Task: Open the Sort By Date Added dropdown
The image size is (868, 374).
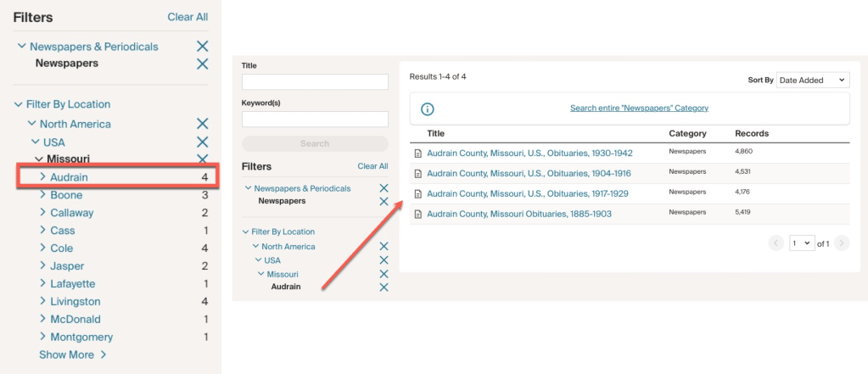Action: click(812, 80)
